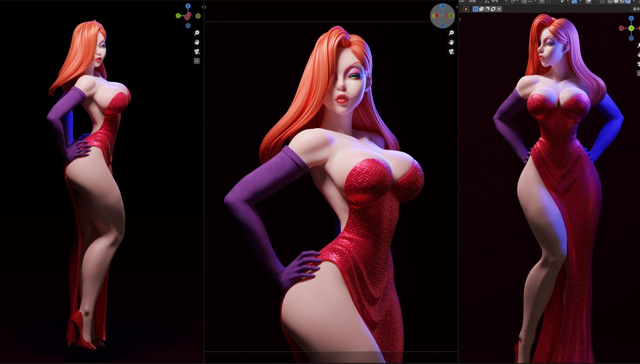Viewport: 640px width, 364px height.
Task: Expand the right viewport toolbar arrow
Action: tap(460, 20)
